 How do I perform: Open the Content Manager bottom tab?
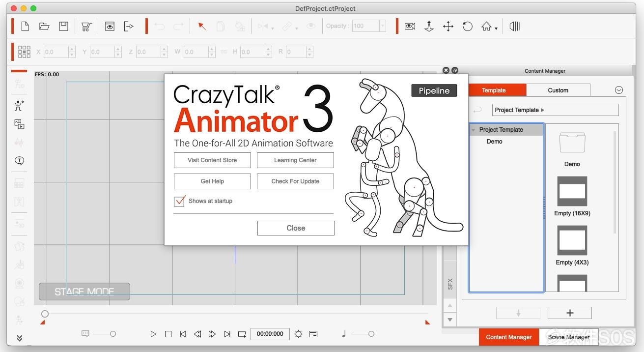coord(509,337)
